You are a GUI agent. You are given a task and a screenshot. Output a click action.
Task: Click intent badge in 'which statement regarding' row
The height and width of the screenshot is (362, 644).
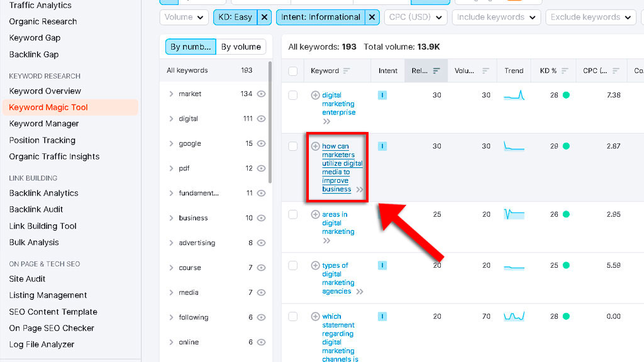click(382, 317)
